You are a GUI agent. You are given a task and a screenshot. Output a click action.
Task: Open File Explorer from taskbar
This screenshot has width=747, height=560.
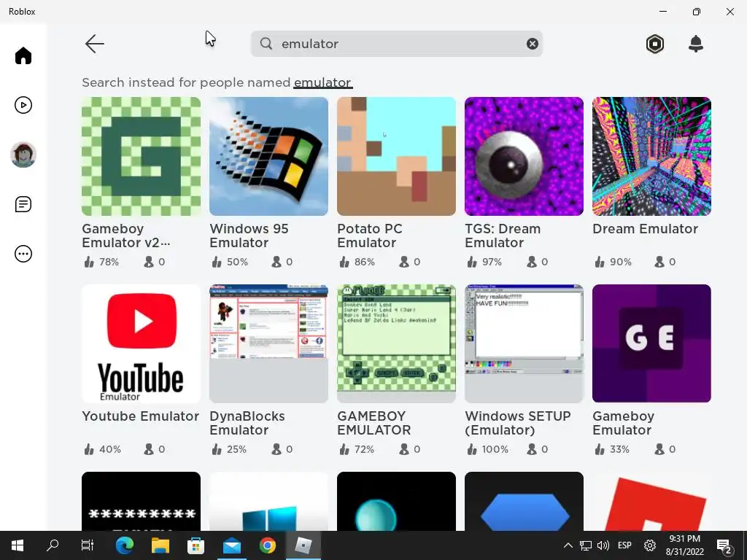160,545
